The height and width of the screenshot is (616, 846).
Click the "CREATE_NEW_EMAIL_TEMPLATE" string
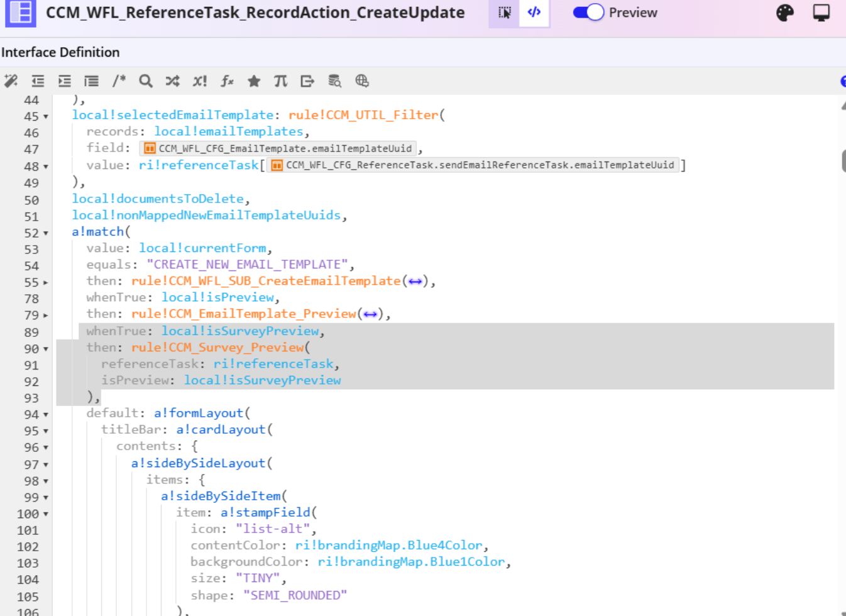[x=248, y=265]
